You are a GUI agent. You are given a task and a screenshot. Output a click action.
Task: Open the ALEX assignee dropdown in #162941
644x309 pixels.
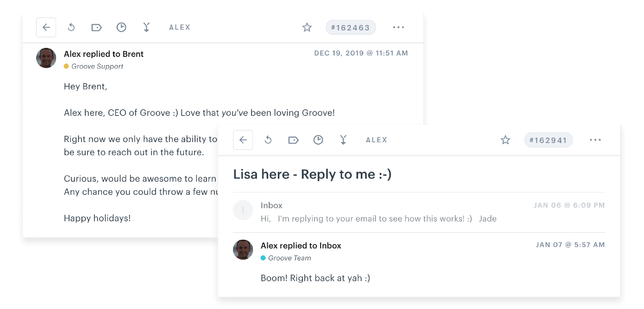pyautogui.click(x=376, y=140)
